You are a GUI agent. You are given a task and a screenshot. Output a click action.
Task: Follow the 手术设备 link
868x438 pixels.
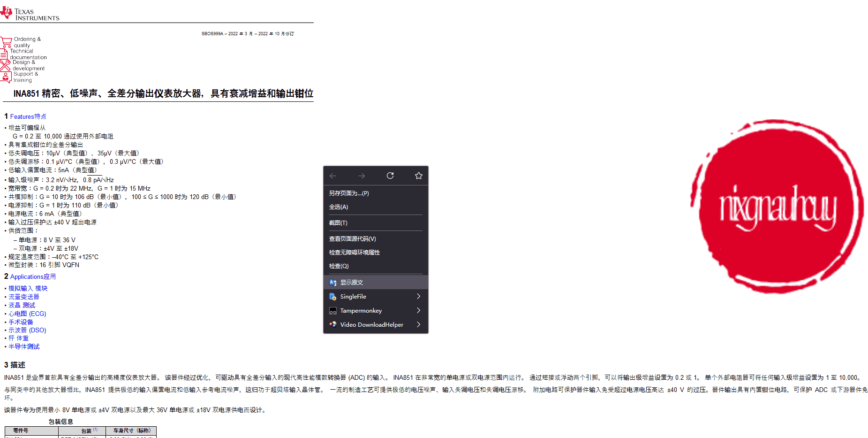pyautogui.click(x=21, y=322)
